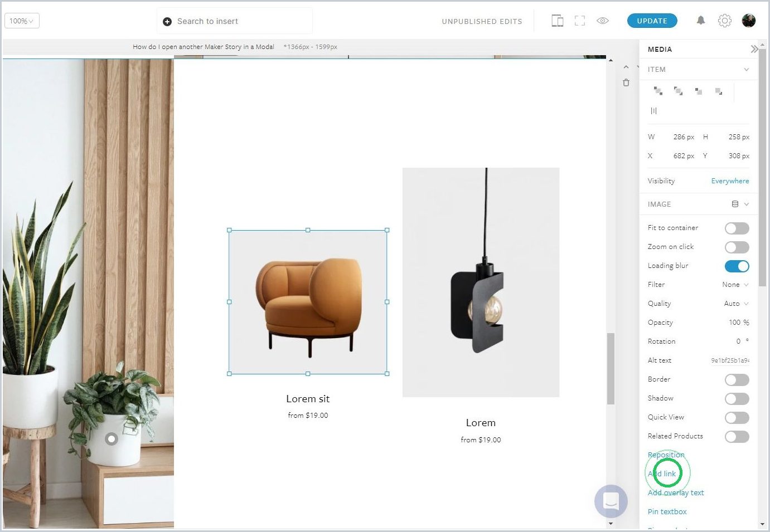Click the image data source database icon
This screenshot has height=532, width=770.
coord(735,204)
